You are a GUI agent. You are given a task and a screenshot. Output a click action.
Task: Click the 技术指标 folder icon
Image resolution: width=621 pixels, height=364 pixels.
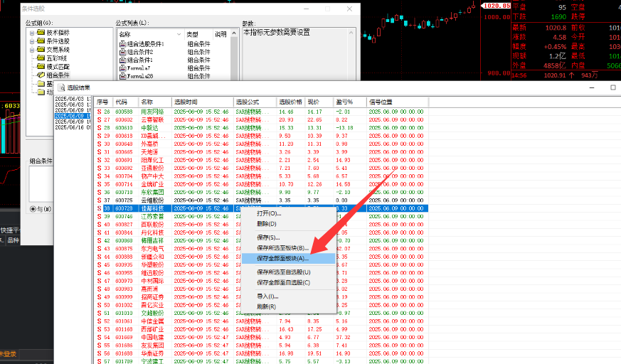[x=41, y=33]
